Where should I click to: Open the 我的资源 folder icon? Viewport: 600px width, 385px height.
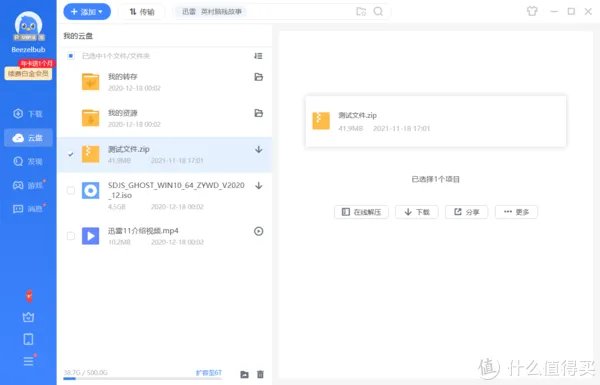[x=90, y=118]
